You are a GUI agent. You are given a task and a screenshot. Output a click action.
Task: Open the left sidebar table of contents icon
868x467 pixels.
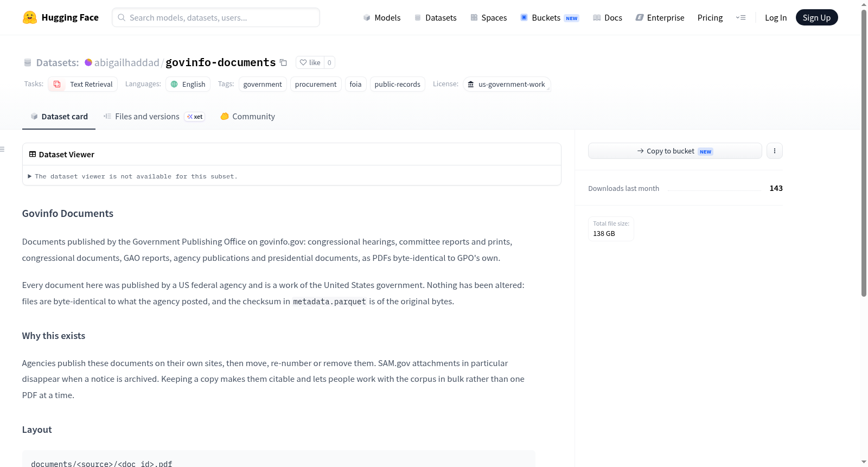tap(3, 149)
